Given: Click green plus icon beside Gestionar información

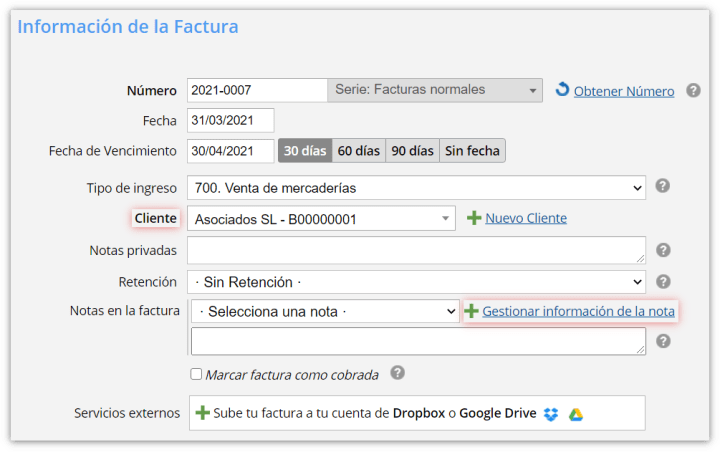Looking at the screenshot, I should [x=471, y=311].
